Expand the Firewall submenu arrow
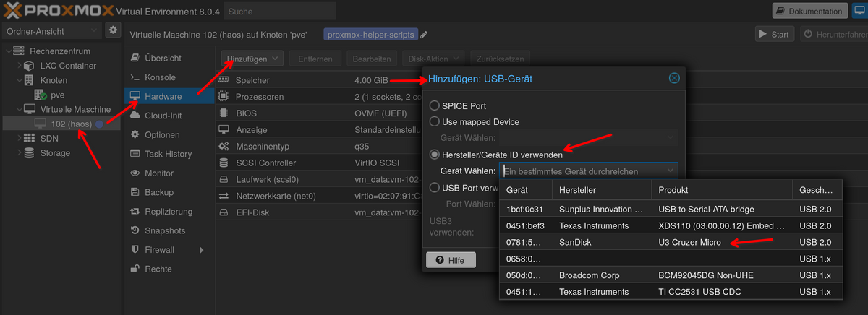The width and height of the screenshot is (868, 315). click(x=202, y=250)
